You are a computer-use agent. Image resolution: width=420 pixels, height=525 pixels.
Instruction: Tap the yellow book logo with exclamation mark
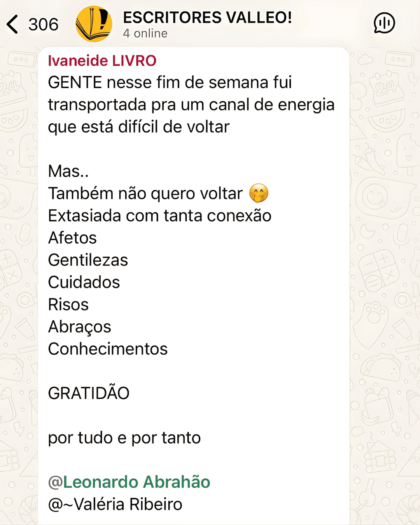point(93,23)
